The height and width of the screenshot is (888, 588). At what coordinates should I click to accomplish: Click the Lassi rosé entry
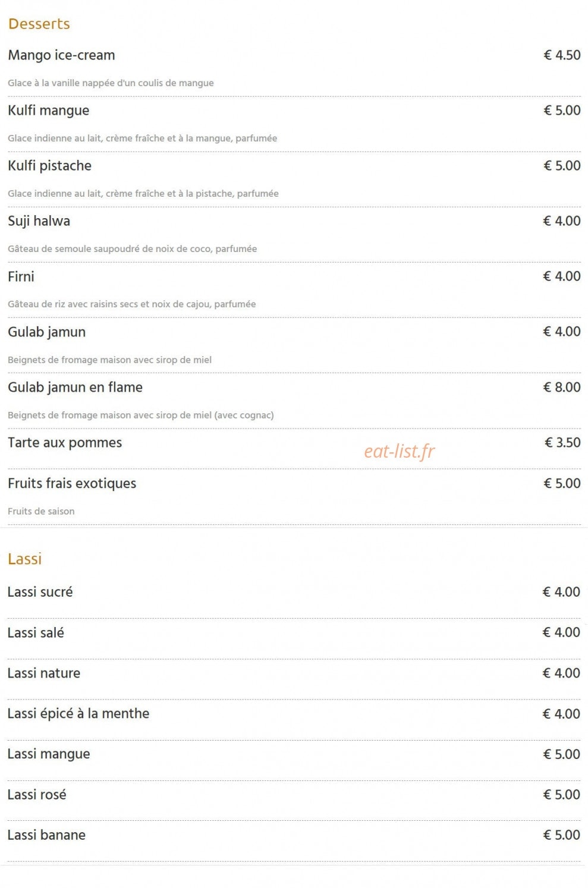[37, 795]
